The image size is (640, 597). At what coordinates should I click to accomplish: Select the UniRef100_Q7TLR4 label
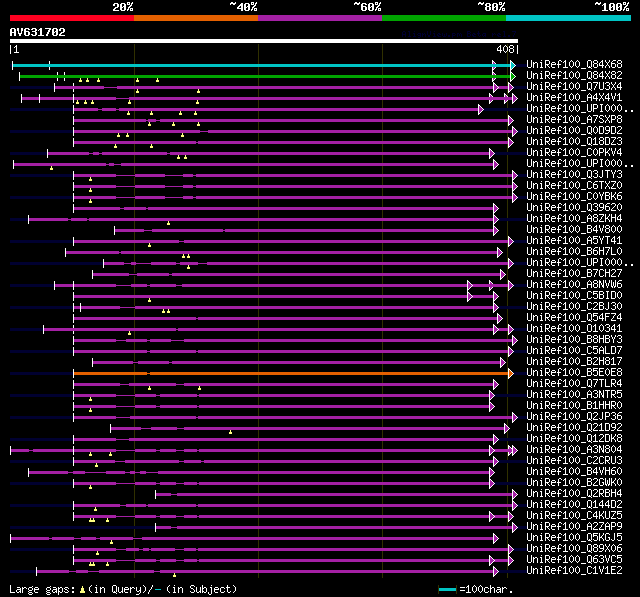click(574, 384)
